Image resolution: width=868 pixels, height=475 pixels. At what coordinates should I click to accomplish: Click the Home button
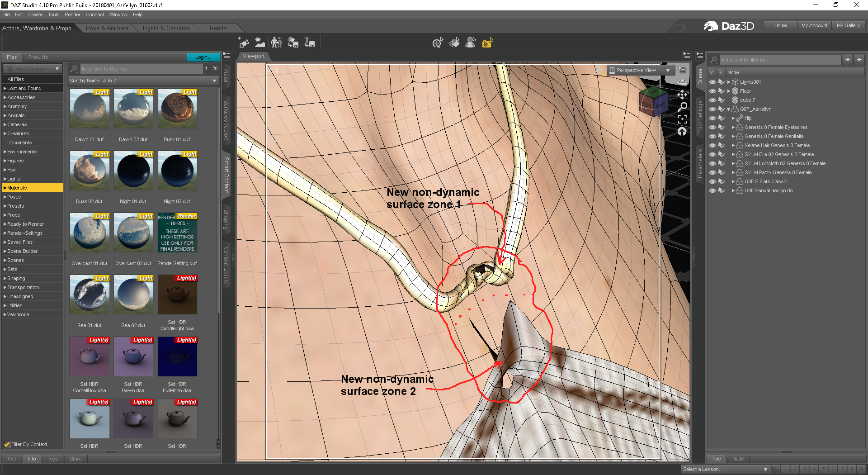point(780,25)
